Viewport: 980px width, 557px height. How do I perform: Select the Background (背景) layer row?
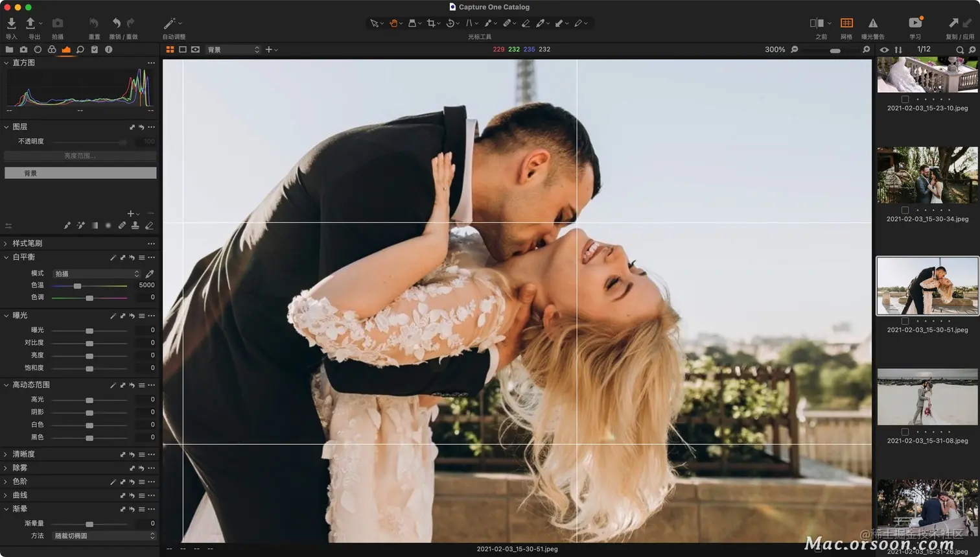pyautogui.click(x=80, y=173)
